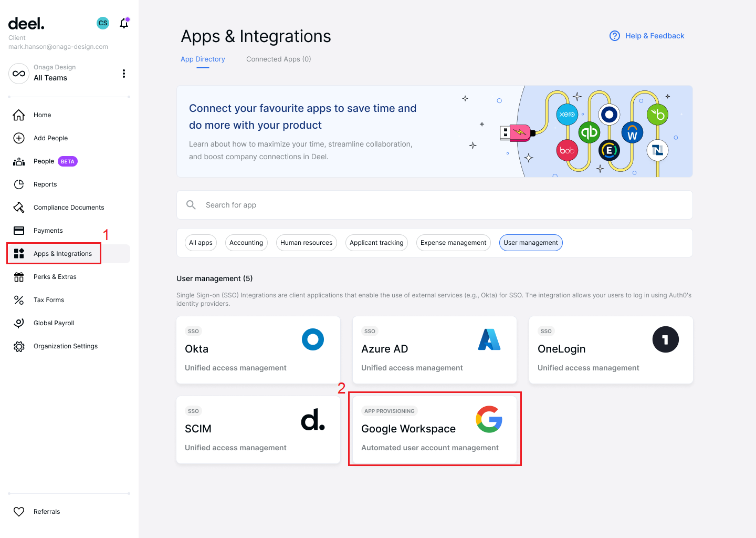Open the notifications bell
This screenshot has height=538, width=756.
click(124, 23)
